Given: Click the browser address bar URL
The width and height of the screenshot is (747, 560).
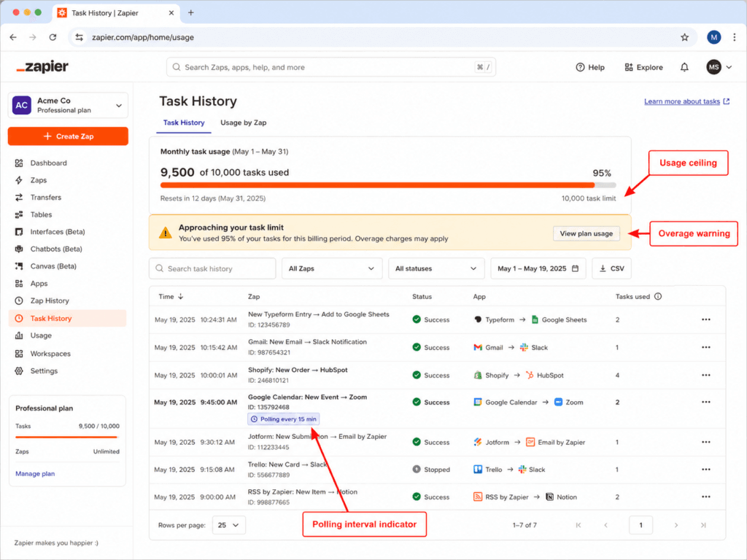Looking at the screenshot, I should pos(142,37).
